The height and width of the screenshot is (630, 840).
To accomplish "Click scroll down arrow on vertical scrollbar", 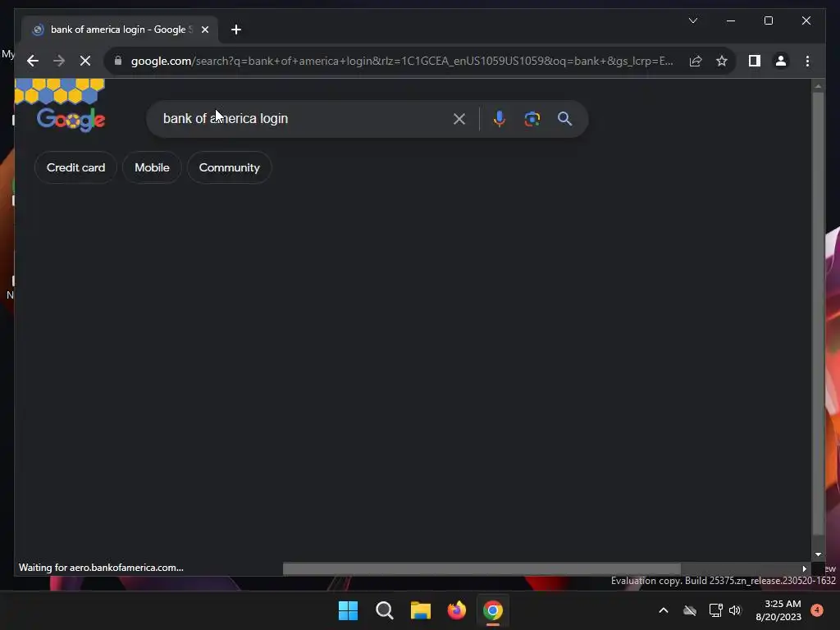I will (x=818, y=555).
